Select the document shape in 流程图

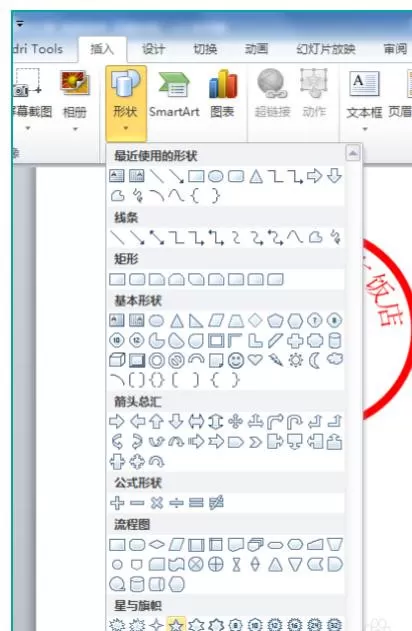coord(236,545)
